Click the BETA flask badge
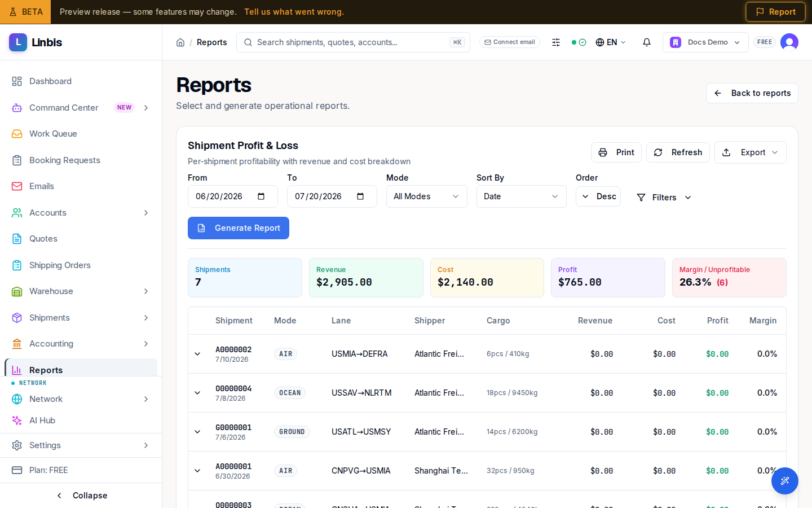Image resolution: width=812 pixels, height=508 pixels. (25, 12)
